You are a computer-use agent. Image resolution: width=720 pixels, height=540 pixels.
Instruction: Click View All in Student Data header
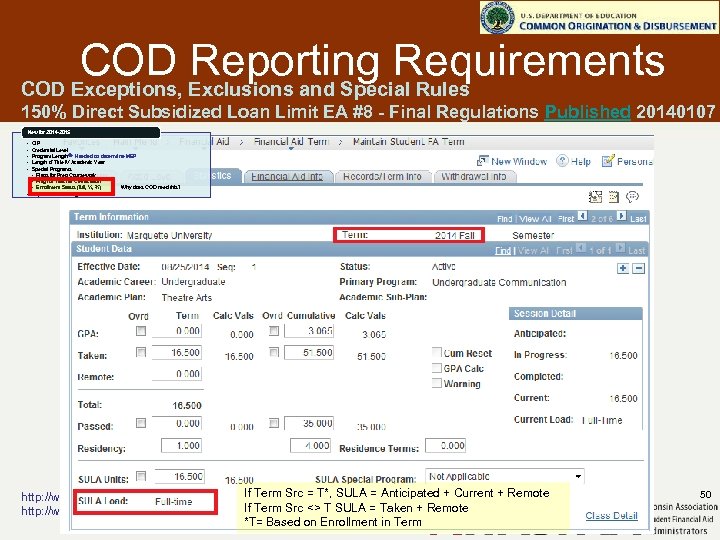point(533,251)
